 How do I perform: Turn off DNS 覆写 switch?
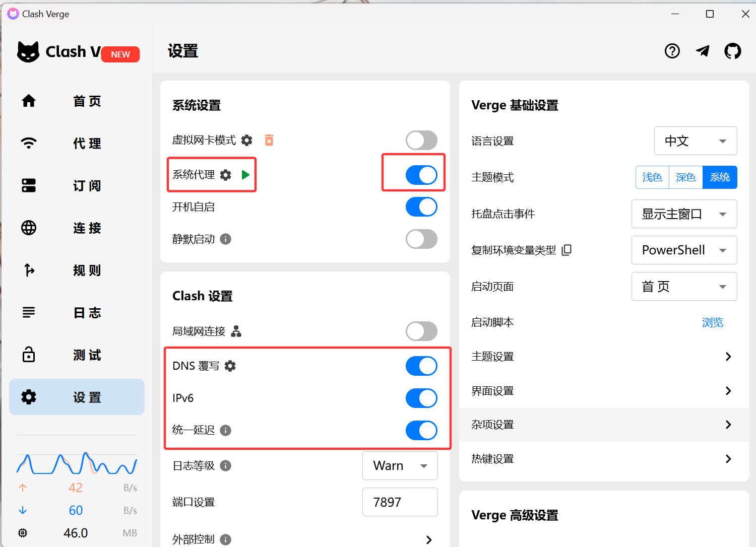pos(421,366)
